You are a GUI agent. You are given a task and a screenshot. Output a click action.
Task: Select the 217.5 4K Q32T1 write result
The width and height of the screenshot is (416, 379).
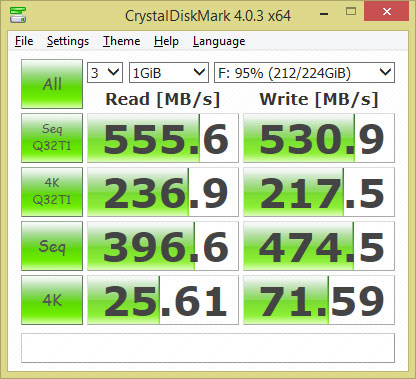[319, 192]
